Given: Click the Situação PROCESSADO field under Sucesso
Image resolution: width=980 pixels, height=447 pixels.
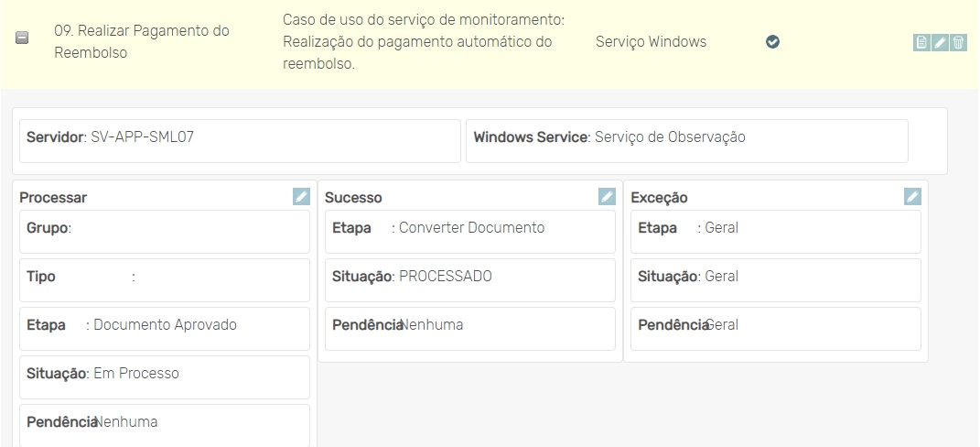Looking at the screenshot, I should 470,279.
